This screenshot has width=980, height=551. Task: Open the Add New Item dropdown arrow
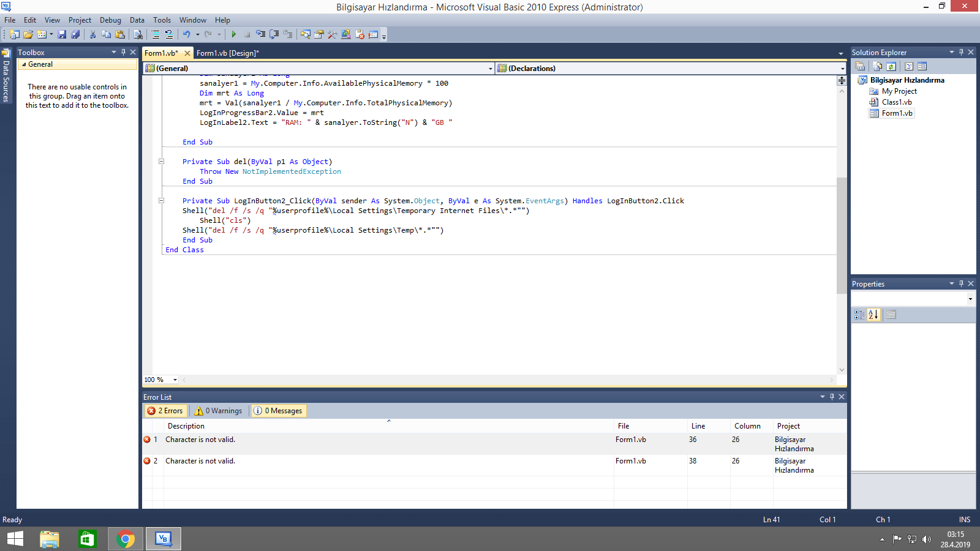click(x=51, y=34)
